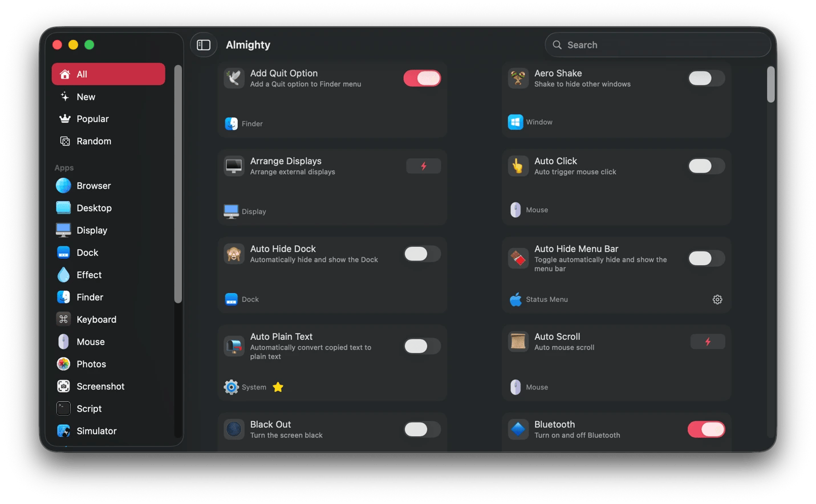
Task: Click the Auto Hide Dock monkey icon
Action: [234, 254]
